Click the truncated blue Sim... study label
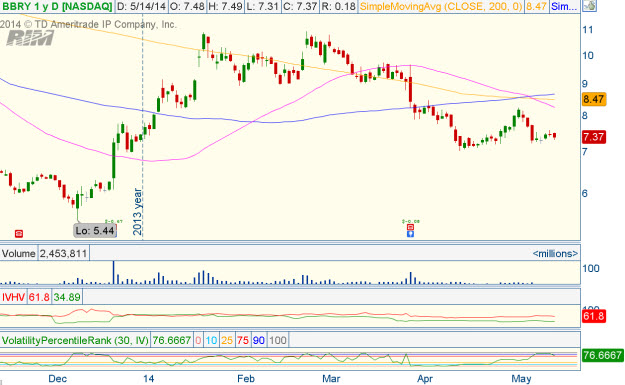 564,6
